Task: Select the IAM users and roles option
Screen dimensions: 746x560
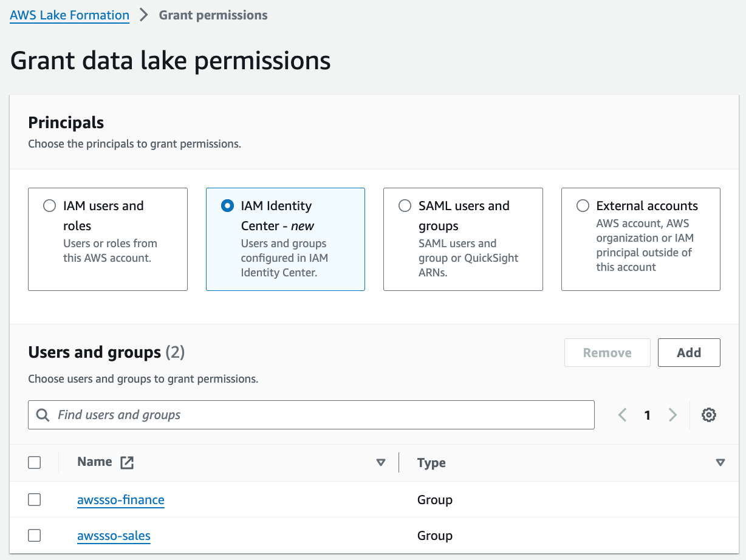Action: coord(50,206)
